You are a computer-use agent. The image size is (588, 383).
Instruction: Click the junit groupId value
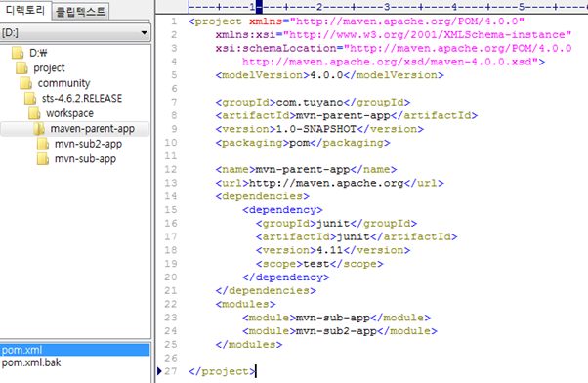coord(333,224)
